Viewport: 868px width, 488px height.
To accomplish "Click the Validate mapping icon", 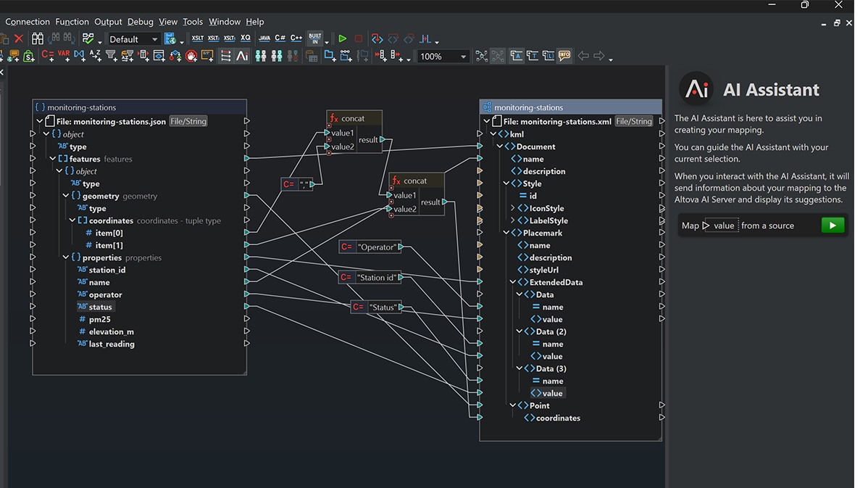I will [x=88, y=38].
